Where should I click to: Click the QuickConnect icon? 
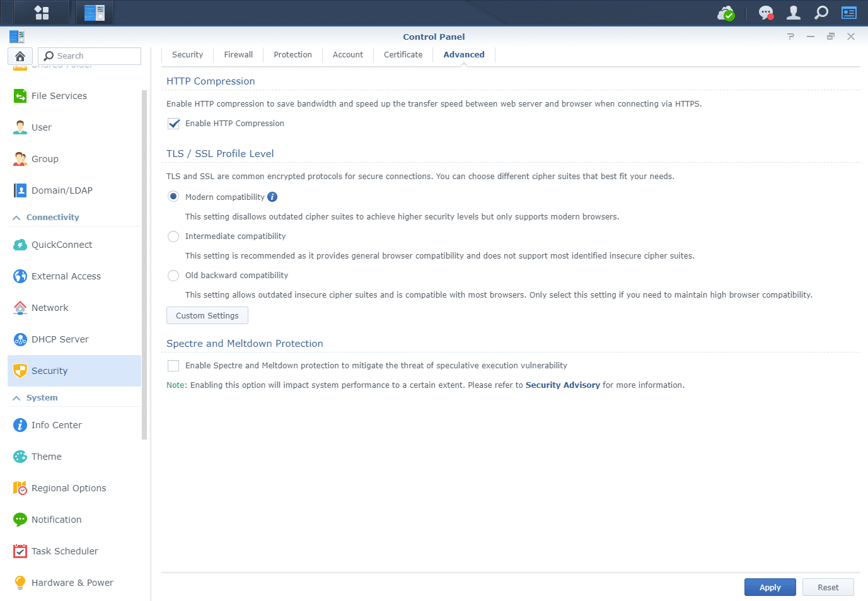[20, 245]
